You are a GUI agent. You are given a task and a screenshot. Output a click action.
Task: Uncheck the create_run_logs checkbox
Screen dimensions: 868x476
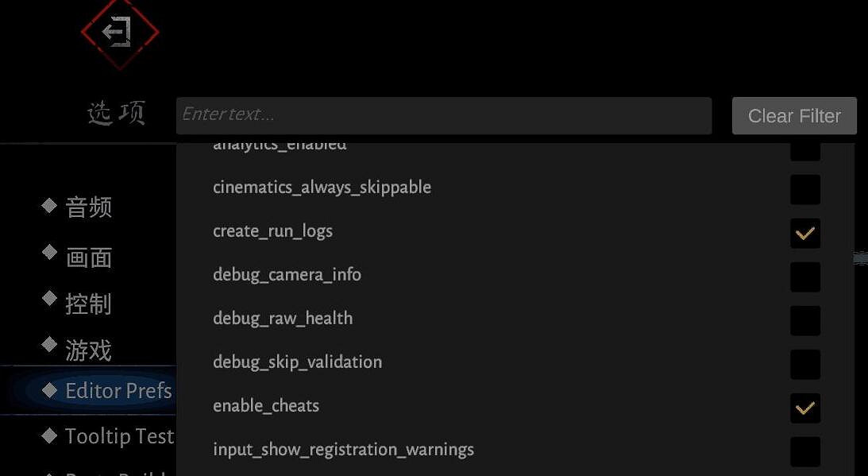[x=804, y=234]
